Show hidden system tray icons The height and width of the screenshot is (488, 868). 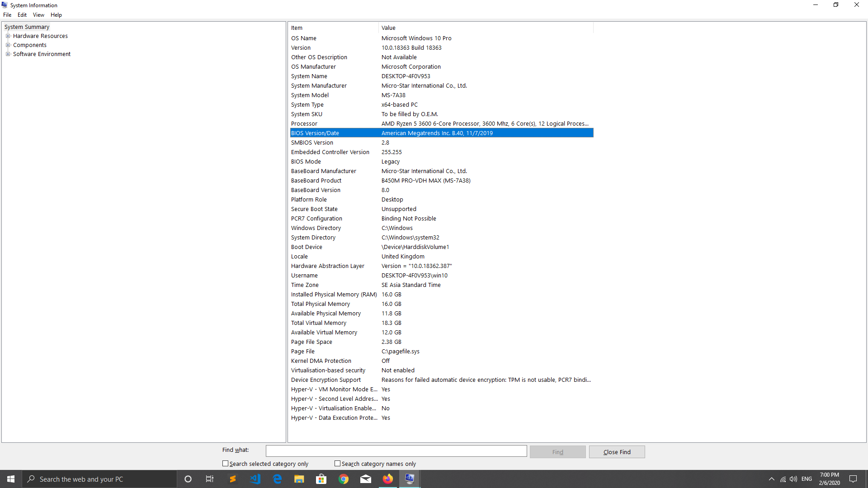point(772,479)
